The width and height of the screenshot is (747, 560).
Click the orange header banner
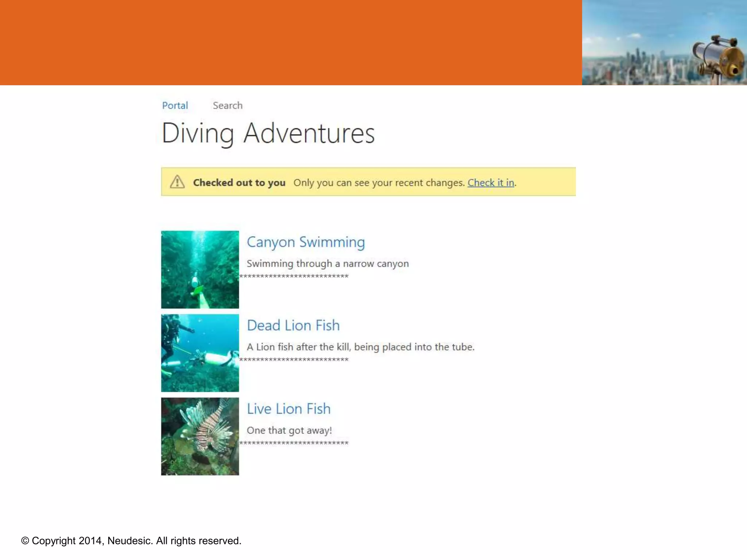click(x=291, y=43)
